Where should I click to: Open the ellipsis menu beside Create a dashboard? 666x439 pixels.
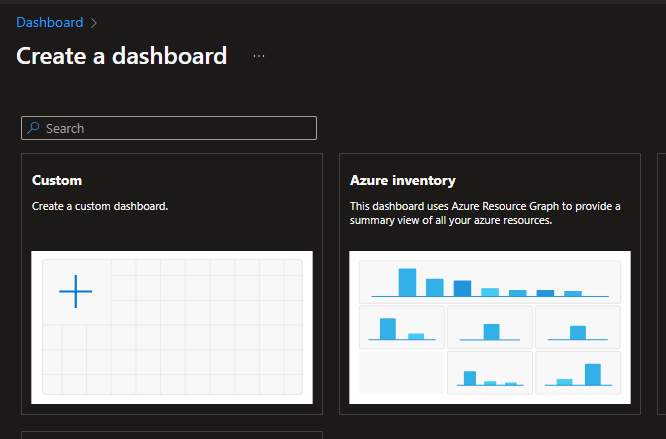259,56
